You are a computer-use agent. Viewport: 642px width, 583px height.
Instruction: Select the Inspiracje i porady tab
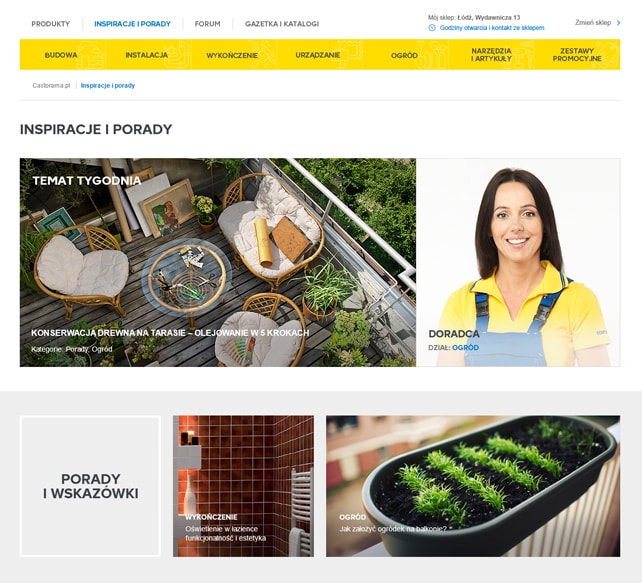point(132,24)
